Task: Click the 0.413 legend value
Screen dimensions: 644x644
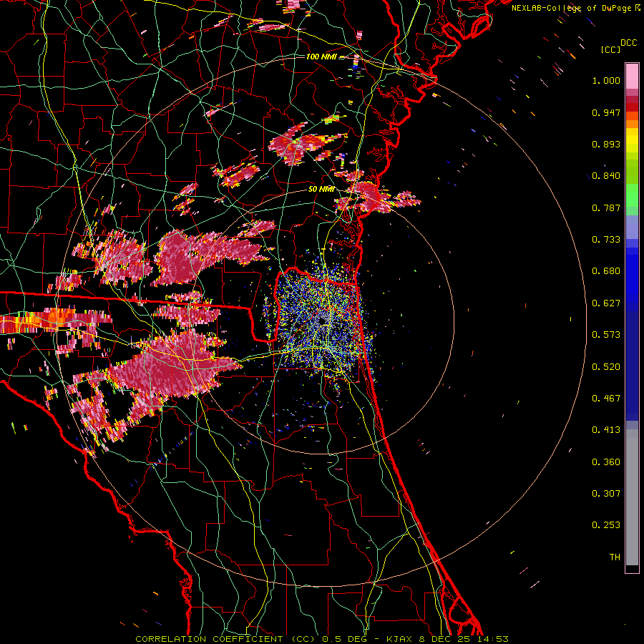Action: click(606, 430)
